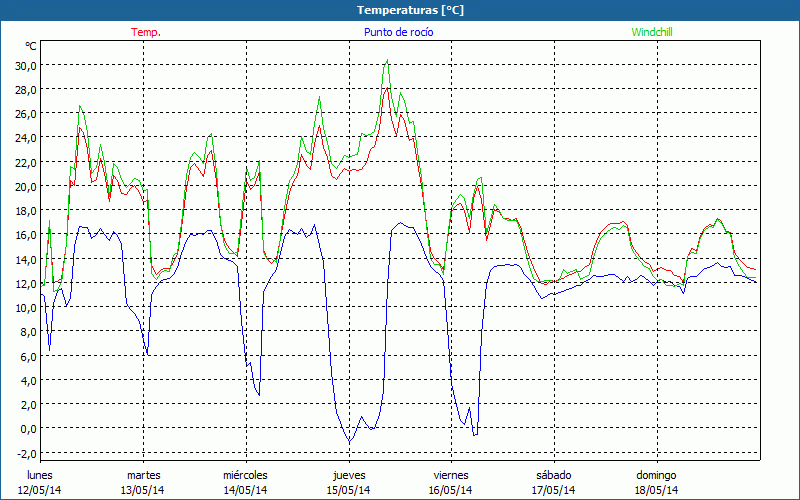Viewport: 800px width, 500px height.
Task: Select the blue Punto de rocío legend label
Action: coord(398,32)
